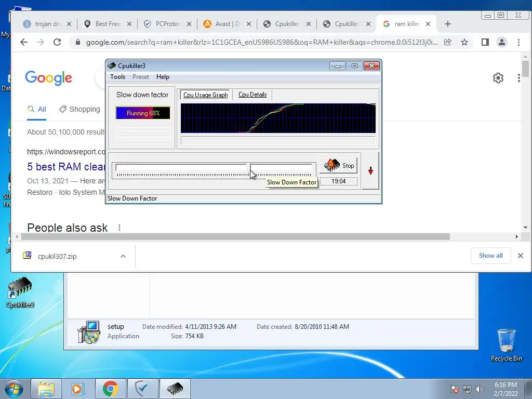The image size is (532, 399).
Task: Click the Running 68% progress indicator
Action: [143, 113]
